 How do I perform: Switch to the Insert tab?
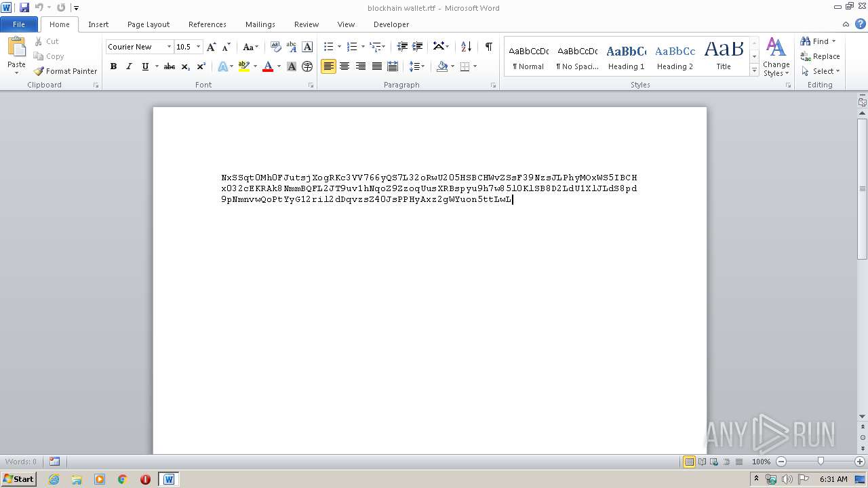pos(98,24)
